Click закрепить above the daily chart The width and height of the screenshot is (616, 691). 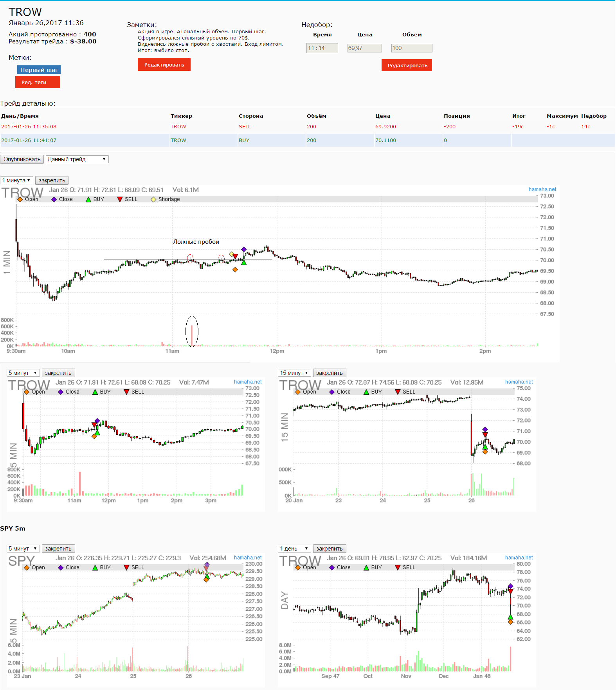click(329, 549)
